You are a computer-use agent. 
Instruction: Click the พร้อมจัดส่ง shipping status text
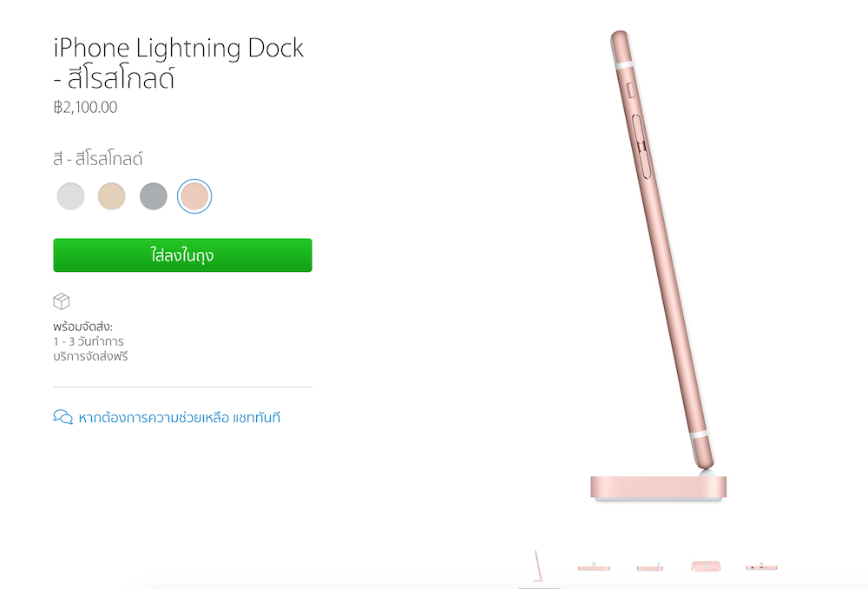click(83, 327)
